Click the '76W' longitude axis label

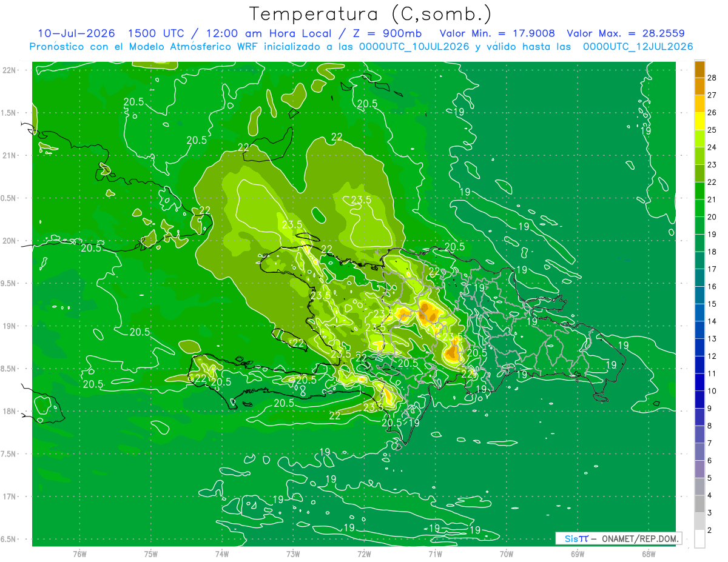[x=80, y=554]
